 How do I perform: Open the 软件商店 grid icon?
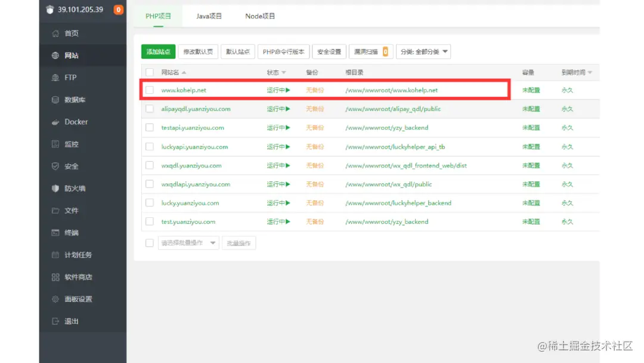point(55,277)
